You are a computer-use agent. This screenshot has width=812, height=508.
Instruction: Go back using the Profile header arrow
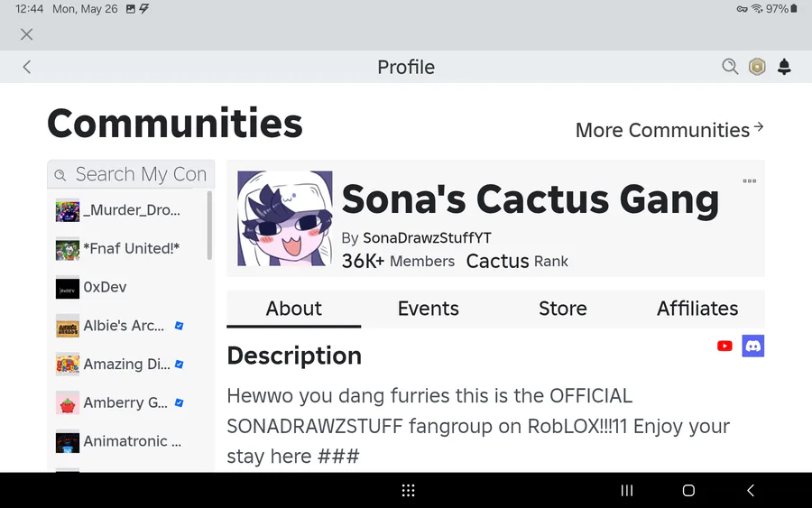27,67
